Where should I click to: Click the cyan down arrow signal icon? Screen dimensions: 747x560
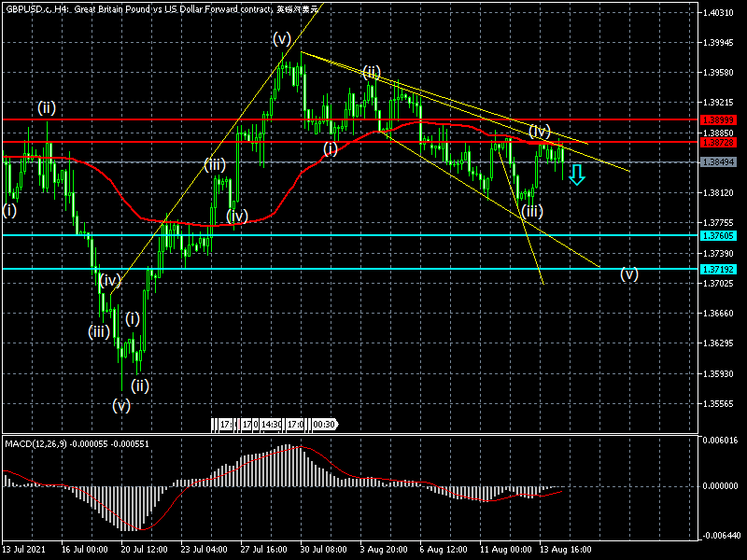(x=577, y=174)
